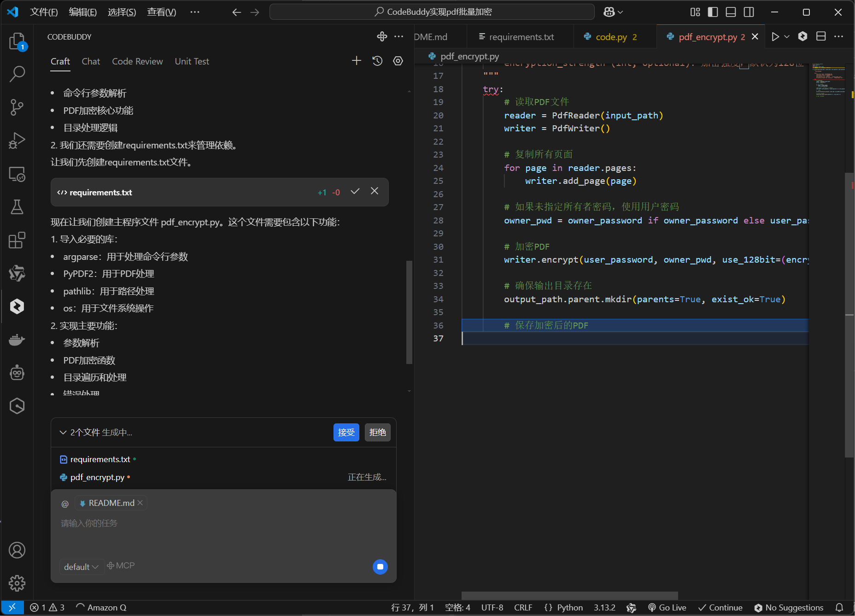Image resolution: width=855 pixels, height=616 pixels.
Task: Run the pdf_encrypt.py file with play button
Action: tap(776, 36)
